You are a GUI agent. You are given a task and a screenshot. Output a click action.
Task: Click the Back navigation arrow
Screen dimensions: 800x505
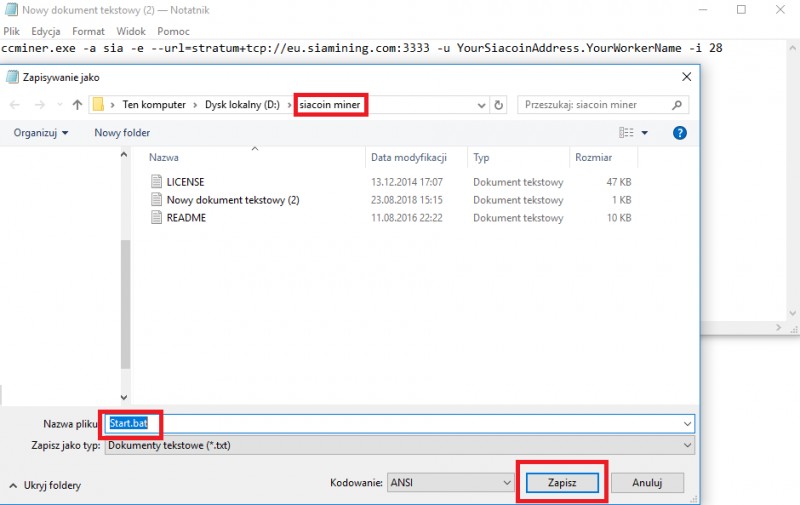pyautogui.click(x=15, y=105)
